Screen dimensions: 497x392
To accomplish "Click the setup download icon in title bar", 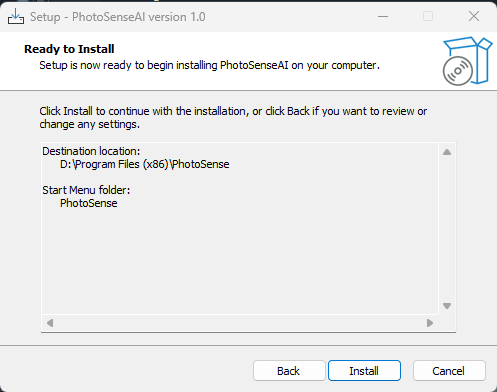I will click(x=16, y=16).
